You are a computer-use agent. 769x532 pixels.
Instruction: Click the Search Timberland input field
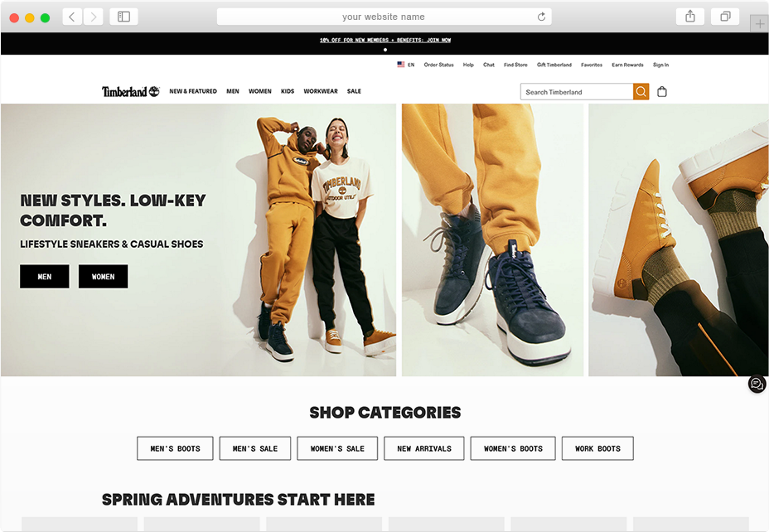coord(577,92)
